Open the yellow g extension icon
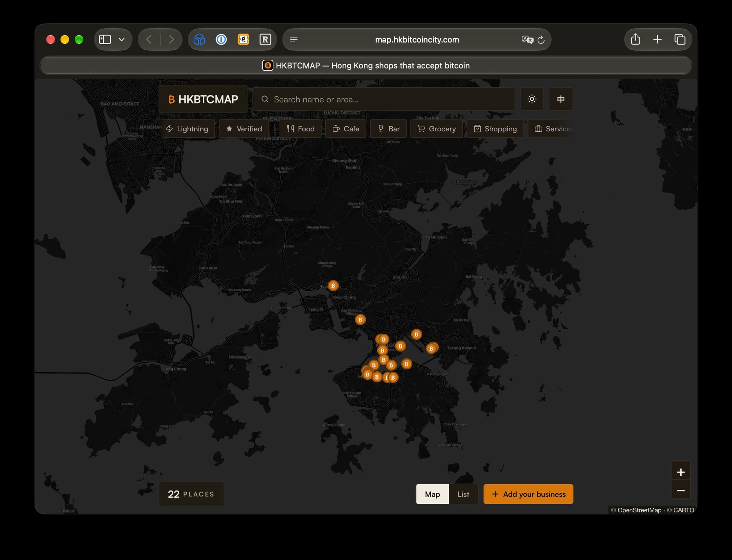The width and height of the screenshot is (732, 560). 243,40
